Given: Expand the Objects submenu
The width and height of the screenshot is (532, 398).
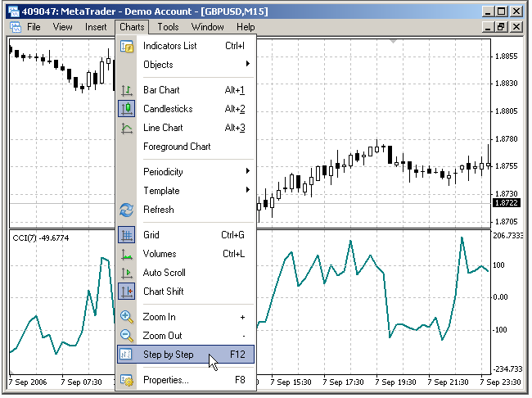Looking at the screenshot, I should click(186, 65).
